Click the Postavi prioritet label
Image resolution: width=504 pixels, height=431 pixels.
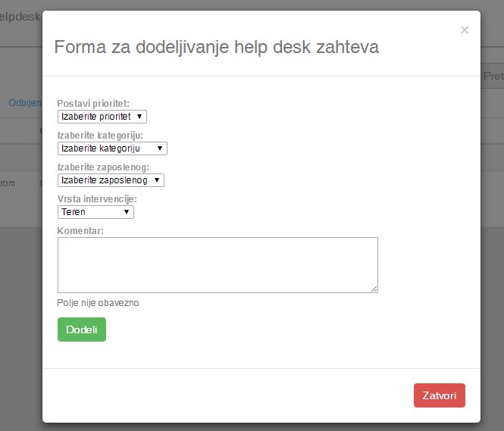point(93,104)
